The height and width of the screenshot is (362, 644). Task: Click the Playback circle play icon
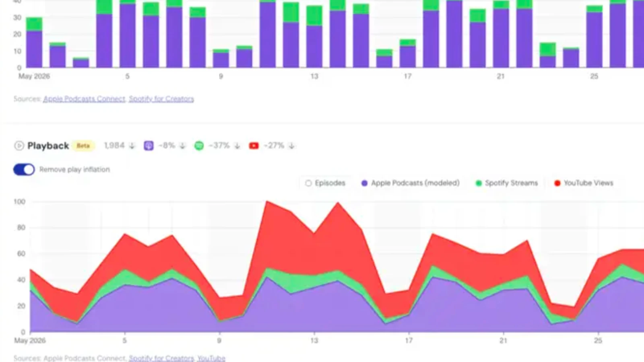[19, 146]
